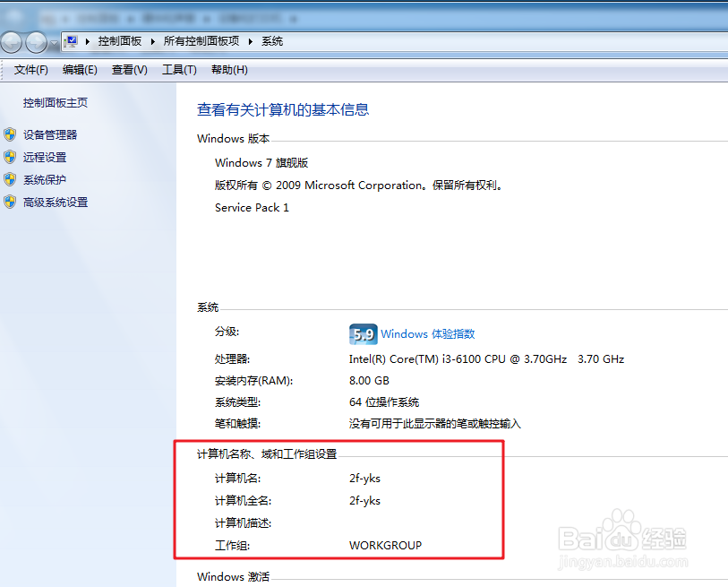The image size is (728, 587).
Task: Open 远程设置 from the sidebar
Action: click(x=45, y=157)
